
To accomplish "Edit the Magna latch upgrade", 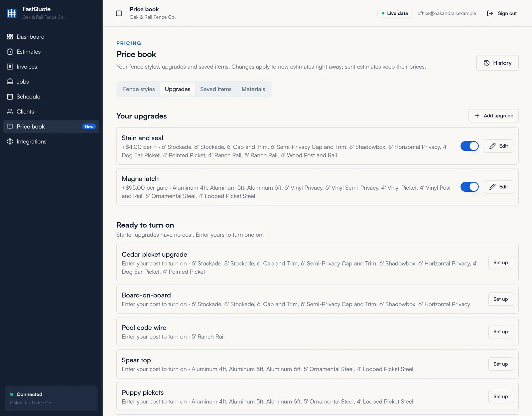I will click(498, 187).
